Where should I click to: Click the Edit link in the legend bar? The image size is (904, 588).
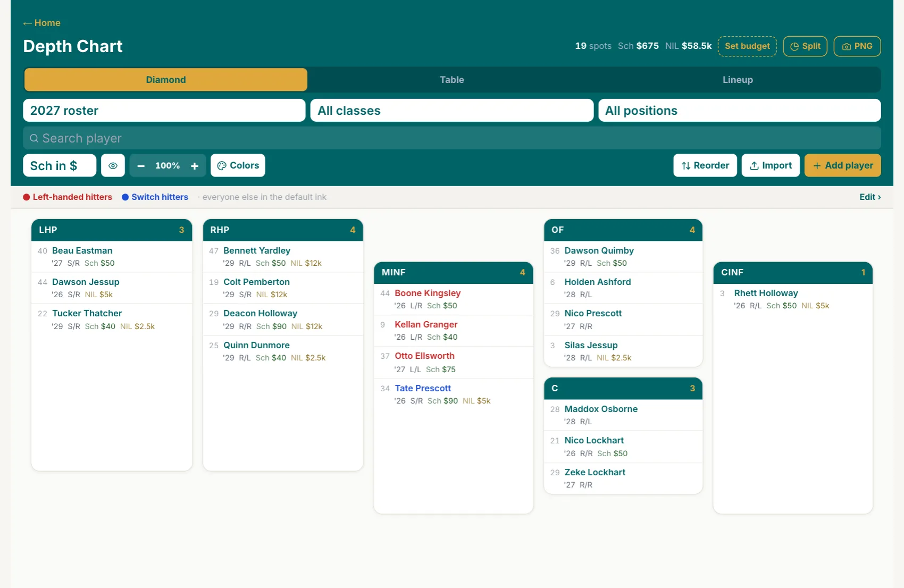point(870,197)
